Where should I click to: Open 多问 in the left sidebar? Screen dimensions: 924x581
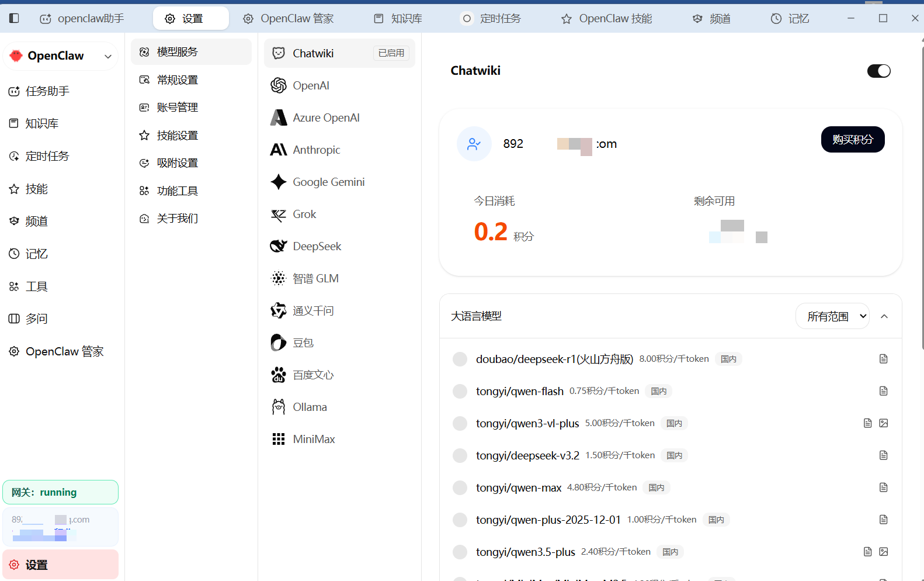(61, 319)
